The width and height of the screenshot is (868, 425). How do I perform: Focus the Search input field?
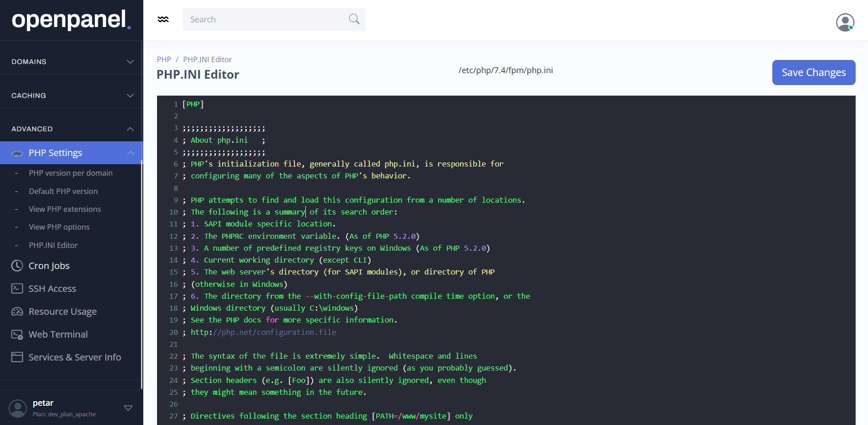tap(266, 19)
